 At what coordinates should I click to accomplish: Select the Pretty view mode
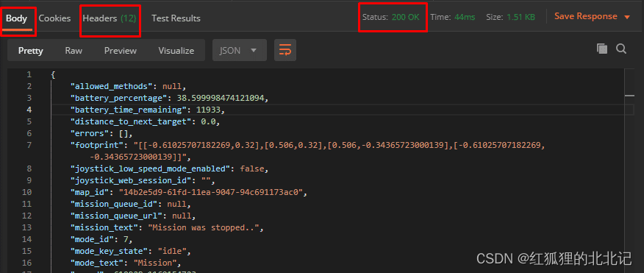[31, 51]
